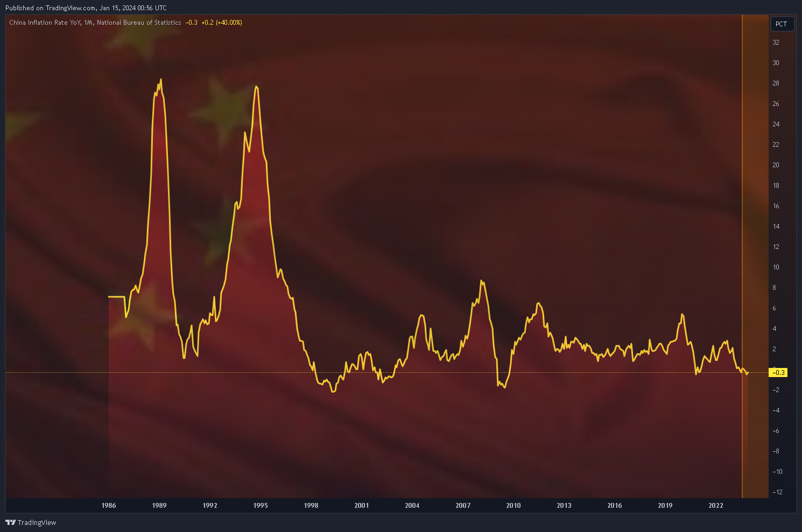
Task: Click the TradingView logo at bottom left
Action: (31, 522)
